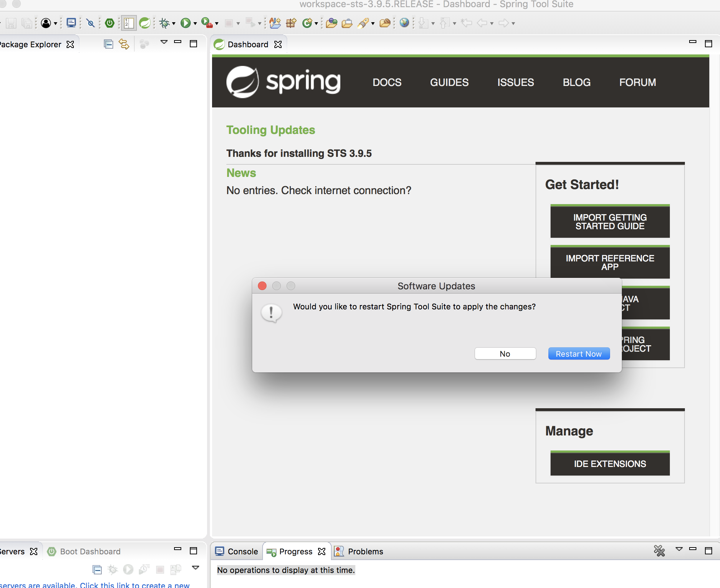Click Import Reference App button

pyautogui.click(x=610, y=262)
